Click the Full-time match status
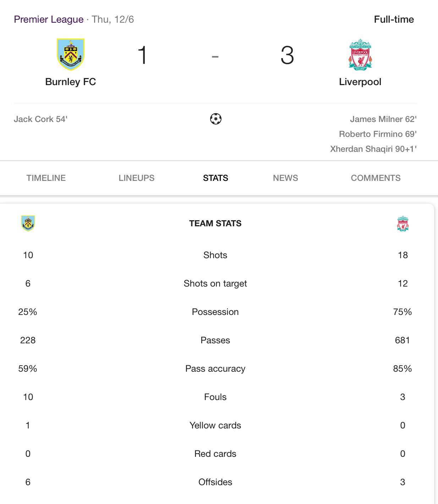438x504 pixels. tap(394, 20)
